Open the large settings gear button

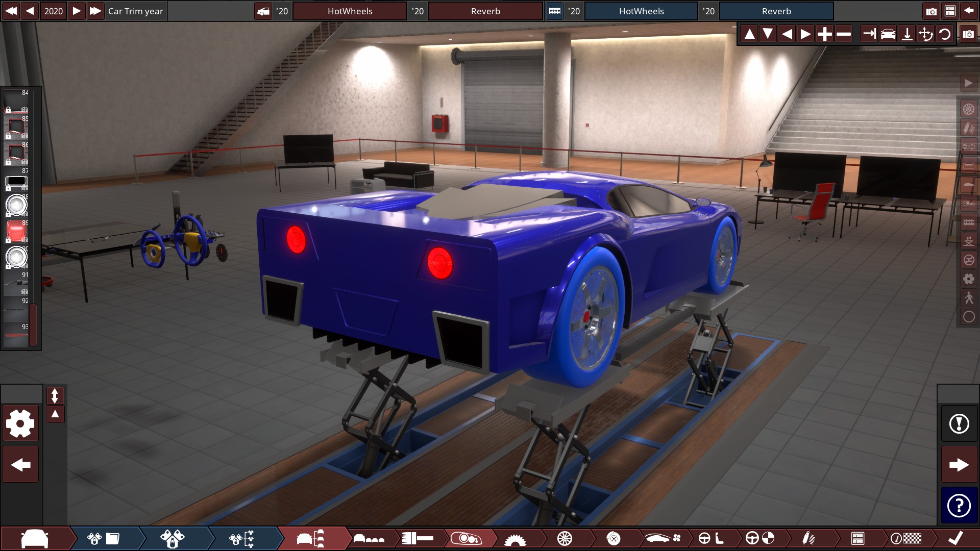point(20,423)
